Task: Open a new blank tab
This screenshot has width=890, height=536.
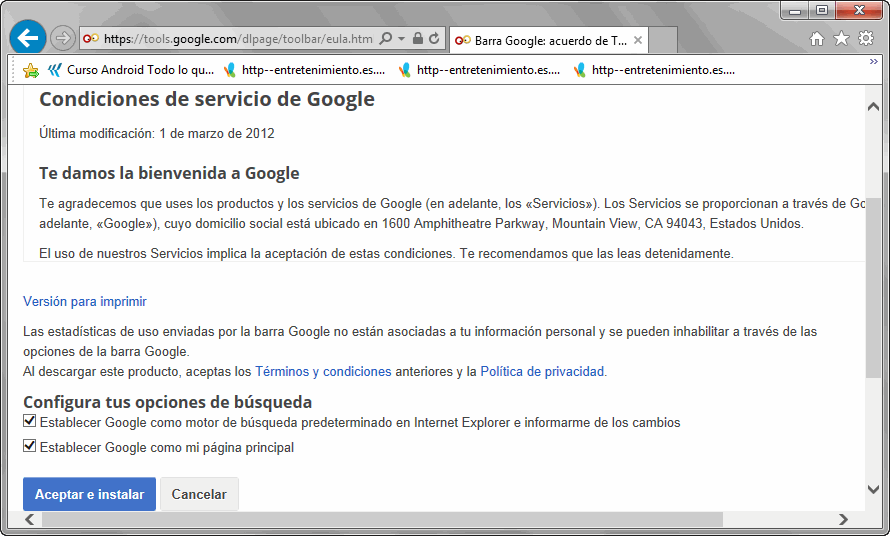Action: (x=662, y=40)
